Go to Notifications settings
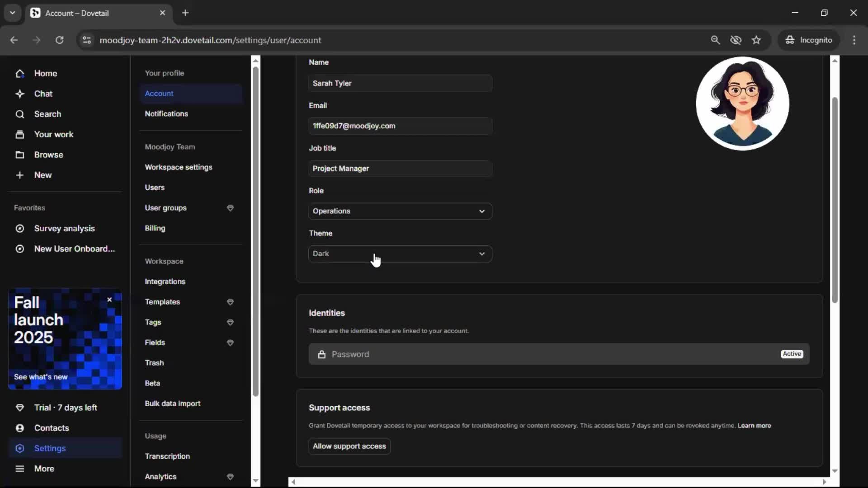Image resolution: width=868 pixels, height=488 pixels. click(x=166, y=114)
